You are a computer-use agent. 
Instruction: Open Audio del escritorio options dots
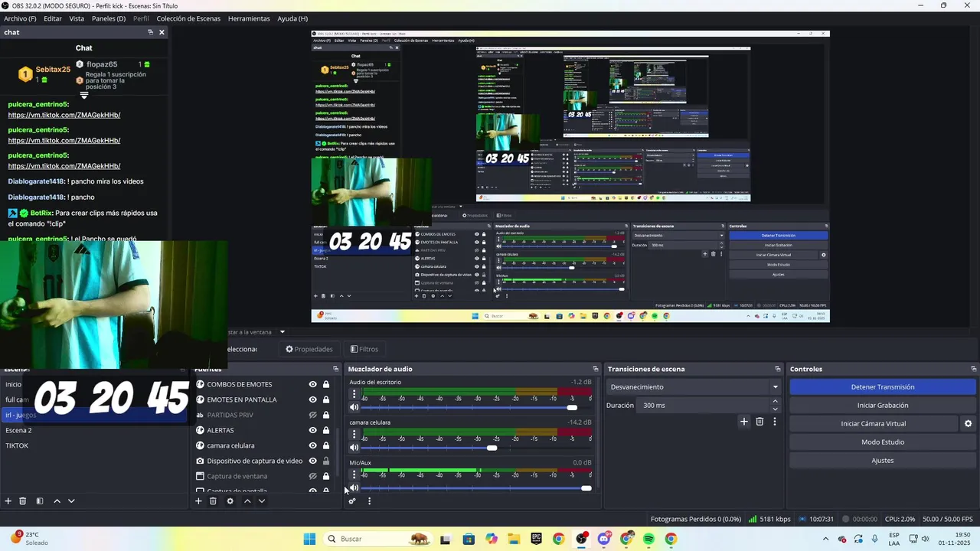pyautogui.click(x=354, y=394)
